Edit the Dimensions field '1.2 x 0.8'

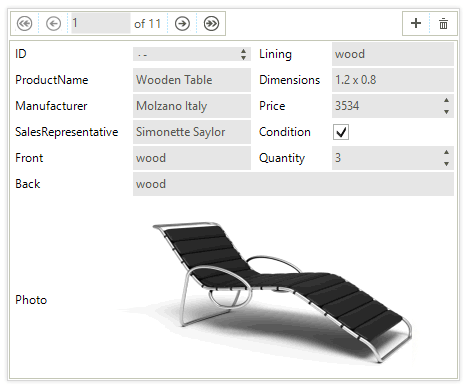coord(393,80)
